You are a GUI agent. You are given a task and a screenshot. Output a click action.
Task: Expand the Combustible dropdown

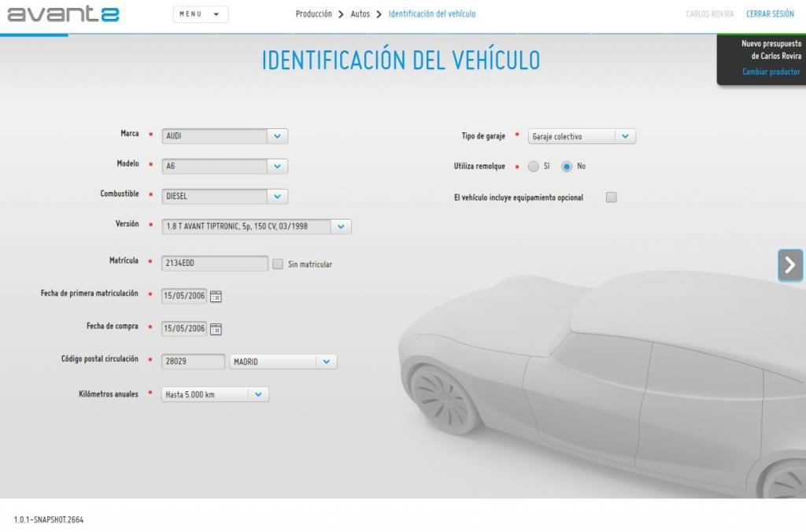(x=276, y=196)
